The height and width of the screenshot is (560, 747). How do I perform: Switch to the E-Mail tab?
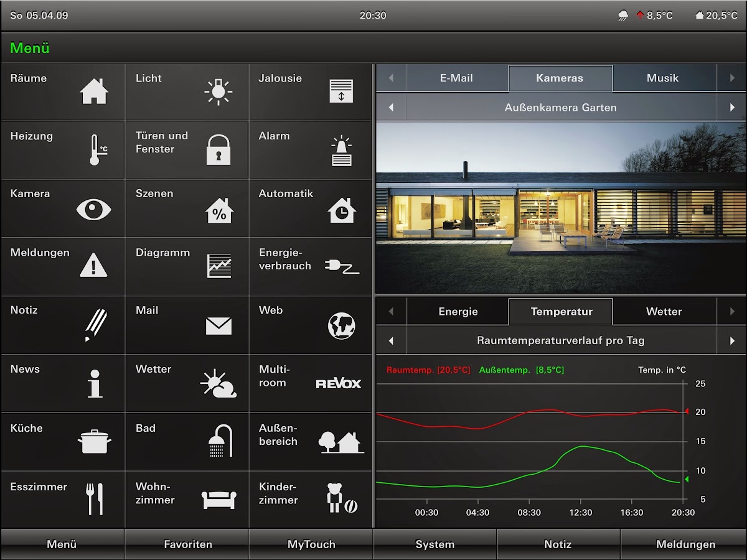click(457, 78)
